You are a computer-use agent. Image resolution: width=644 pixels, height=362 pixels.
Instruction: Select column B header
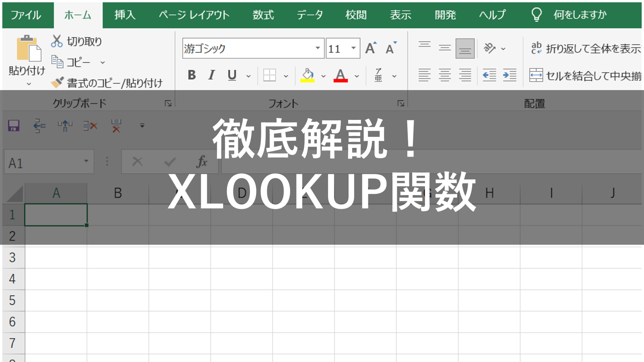(118, 193)
